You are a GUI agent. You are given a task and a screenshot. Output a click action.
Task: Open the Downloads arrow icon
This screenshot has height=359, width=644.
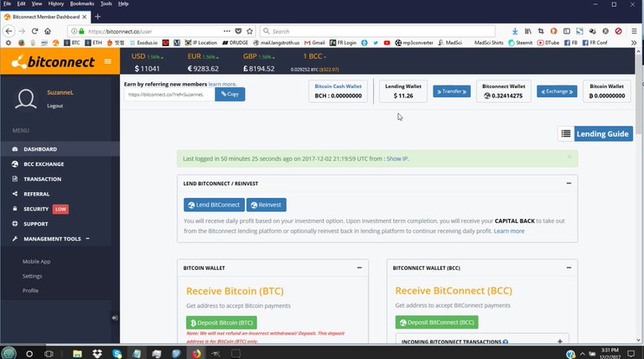pyautogui.click(x=515, y=31)
